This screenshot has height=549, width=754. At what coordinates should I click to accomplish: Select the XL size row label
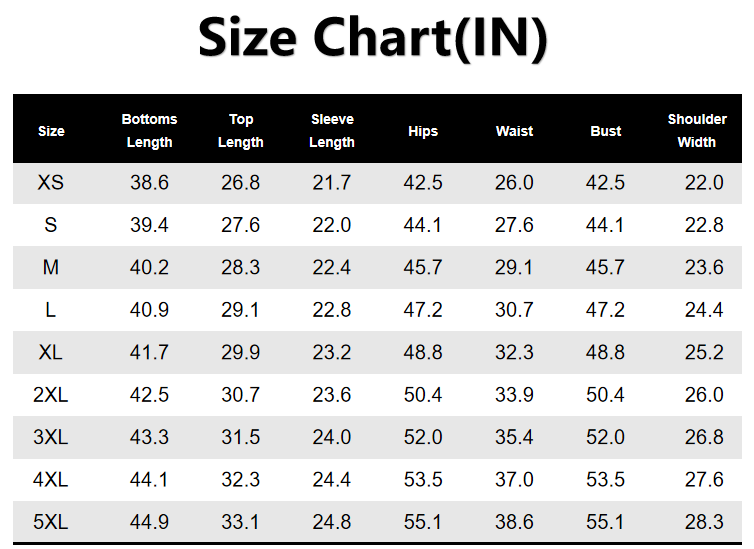click(51, 353)
